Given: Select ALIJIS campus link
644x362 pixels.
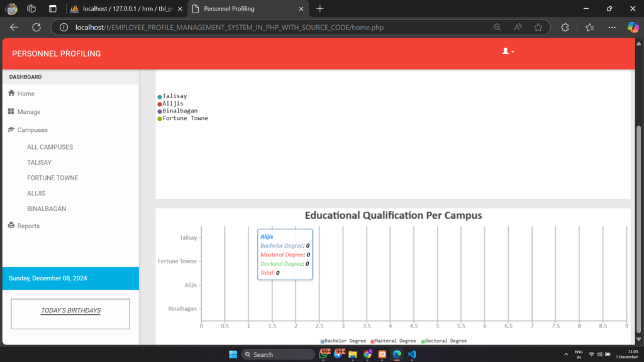Looking at the screenshot, I should (x=36, y=194).
